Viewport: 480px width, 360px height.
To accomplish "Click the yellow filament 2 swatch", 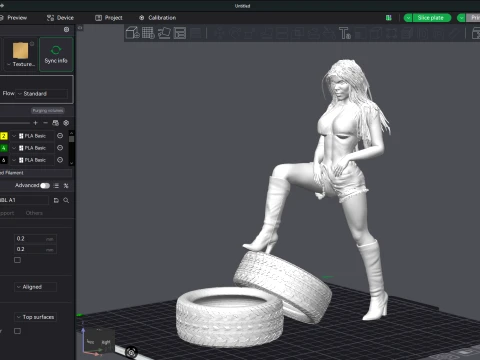I will (x=4, y=136).
